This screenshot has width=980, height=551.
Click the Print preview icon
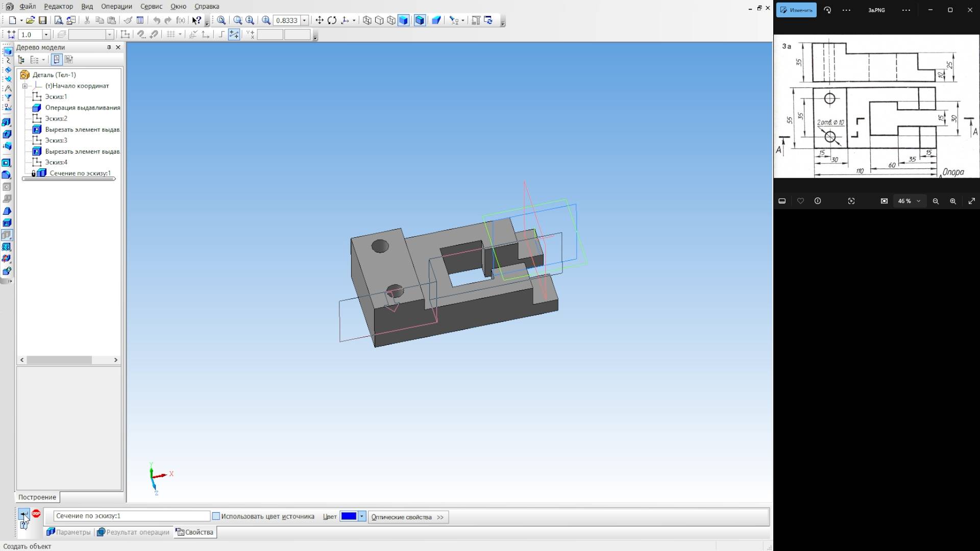pos(59,20)
